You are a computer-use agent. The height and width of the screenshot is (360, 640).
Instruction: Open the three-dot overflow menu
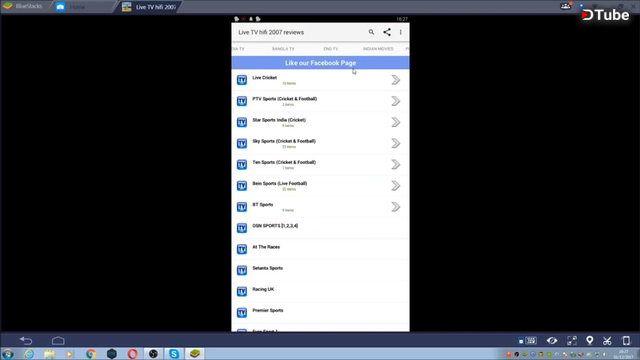400,32
